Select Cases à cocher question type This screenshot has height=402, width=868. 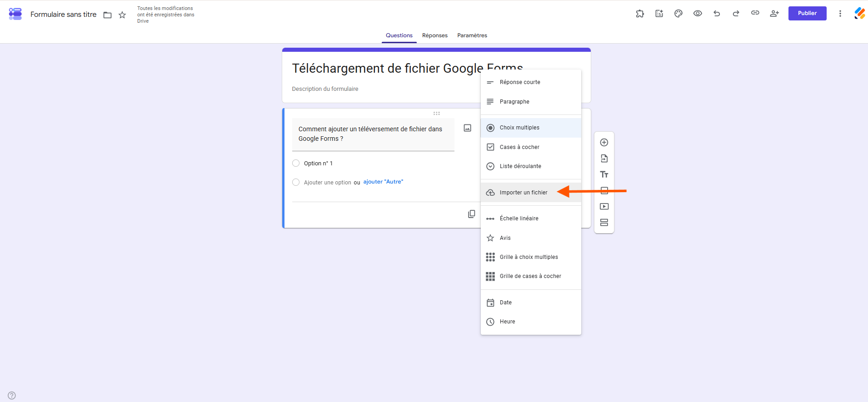pos(531,147)
